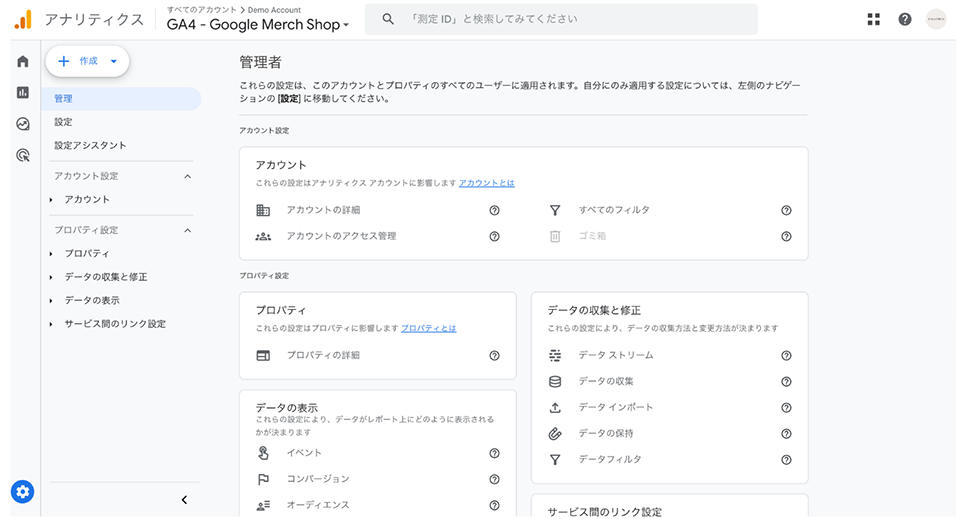The image size is (960, 519).
Task: Click help icon for コンバージョン
Action: tap(495, 479)
